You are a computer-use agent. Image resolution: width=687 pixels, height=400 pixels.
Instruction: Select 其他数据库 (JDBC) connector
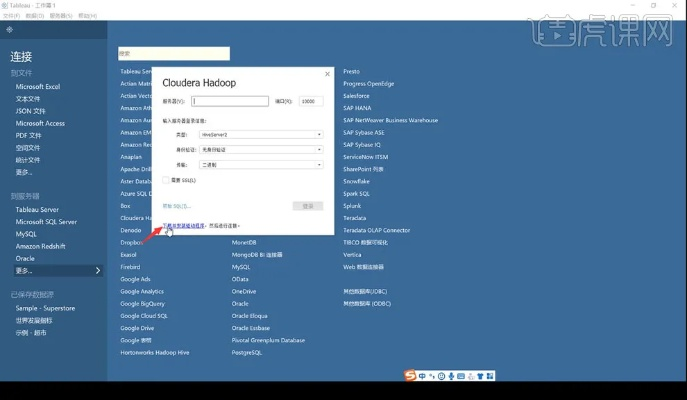[365, 291]
